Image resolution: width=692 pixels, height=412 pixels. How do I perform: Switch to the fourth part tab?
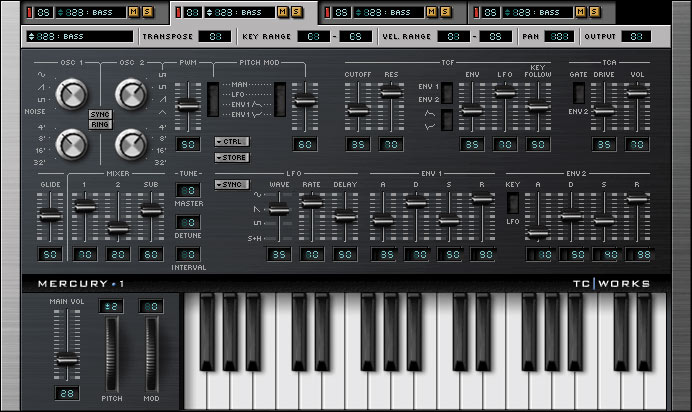(542, 12)
